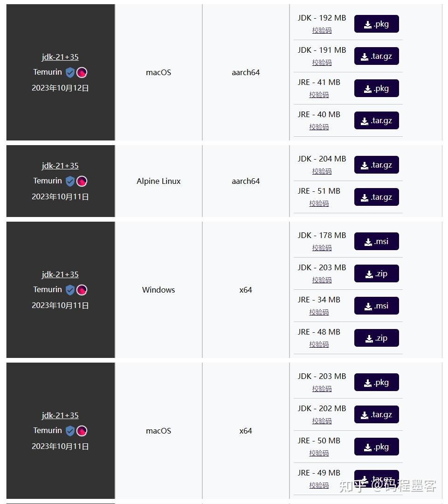Open jdk-21+35 release link in Windows row

(x=60, y=274)
